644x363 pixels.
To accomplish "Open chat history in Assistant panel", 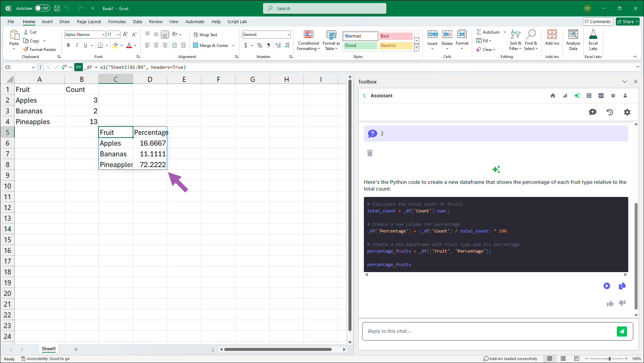I will tap(610, 112).
